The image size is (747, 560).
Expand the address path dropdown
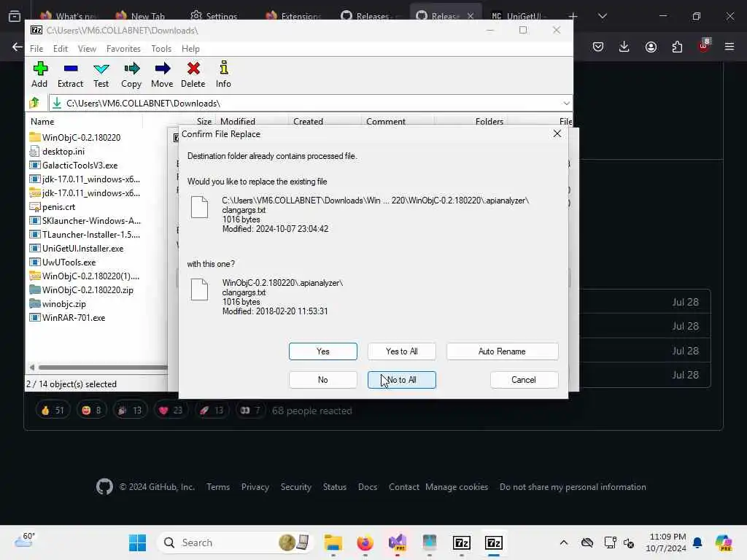tap(566, 104)
